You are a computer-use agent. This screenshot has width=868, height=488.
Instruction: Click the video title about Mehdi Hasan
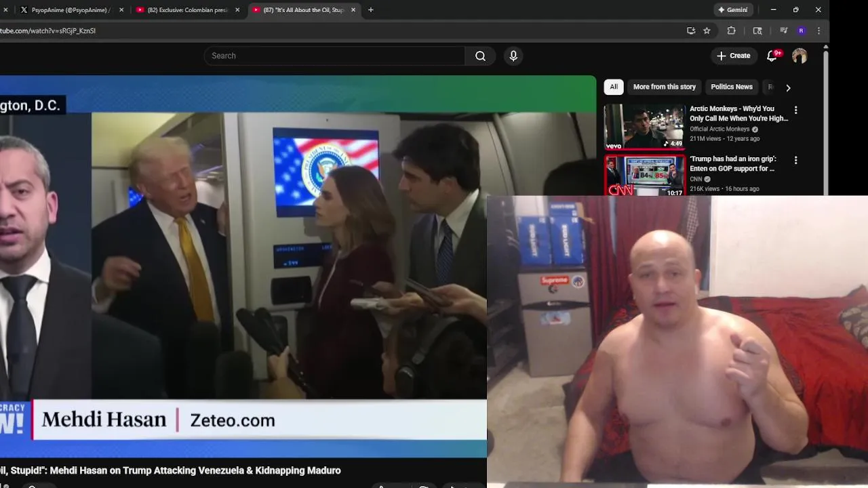(x=170, y=470)
